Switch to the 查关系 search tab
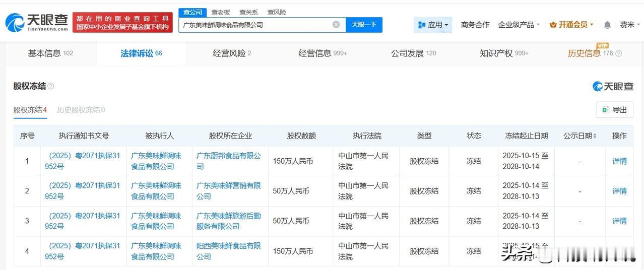Viewport: 644px width, 270px height. point(248,12)
